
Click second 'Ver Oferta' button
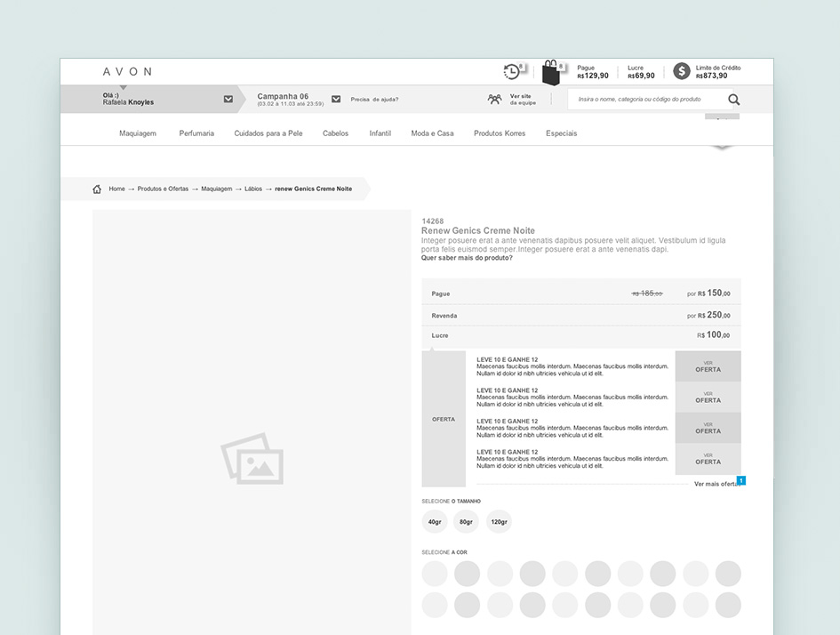tap(708, 397)
